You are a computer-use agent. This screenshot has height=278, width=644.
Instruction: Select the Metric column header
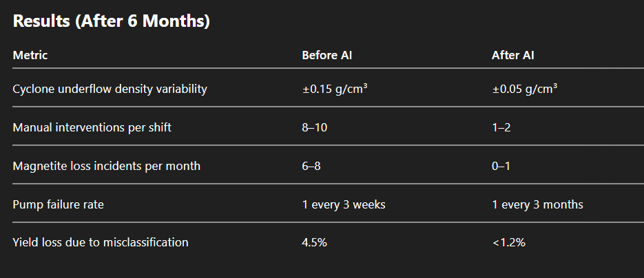pos(30,55)
